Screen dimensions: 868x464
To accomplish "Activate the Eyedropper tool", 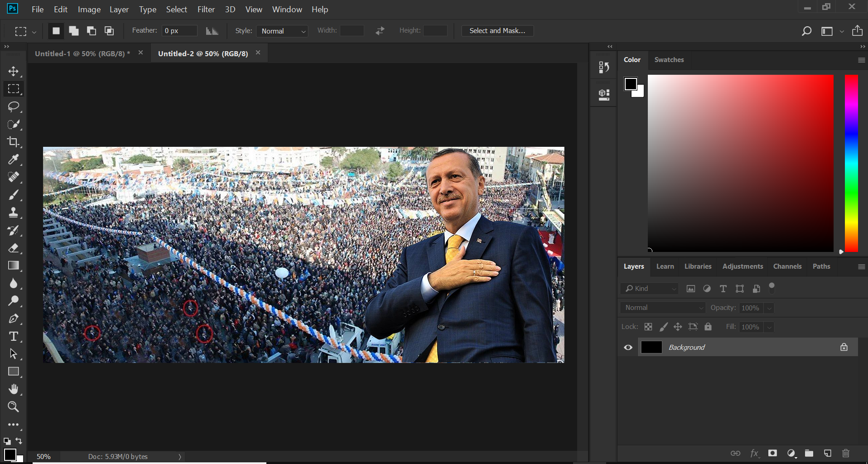I will 13,159.
